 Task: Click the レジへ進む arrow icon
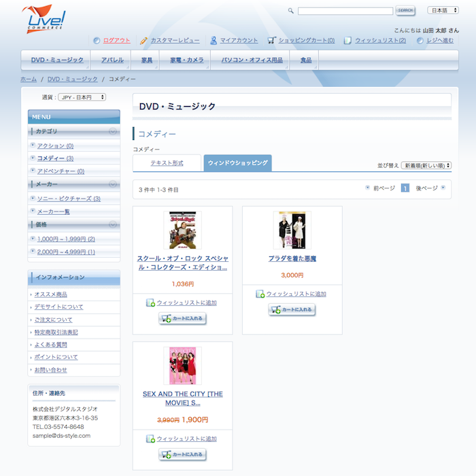point(420,40)
